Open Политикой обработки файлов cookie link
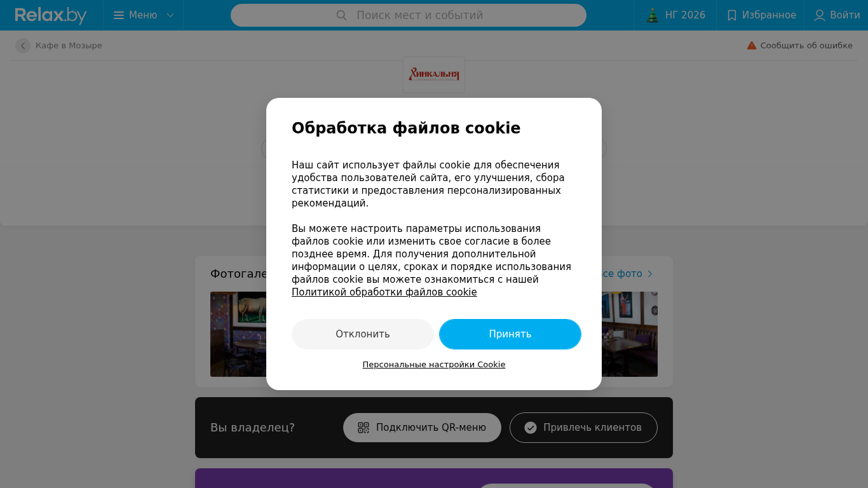This screenshot has width=868, height=488. pyautogui.click(x=384, y=292)
